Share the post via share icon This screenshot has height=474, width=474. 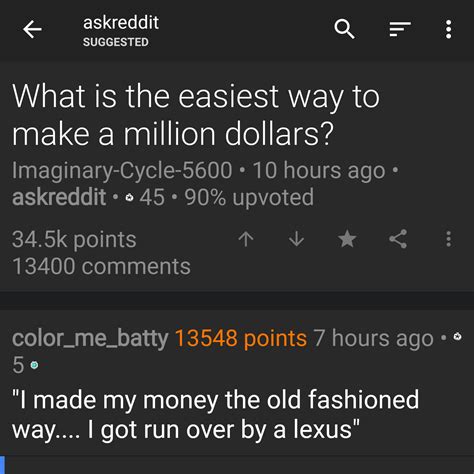pyautogui.click(x=398, y=239)
